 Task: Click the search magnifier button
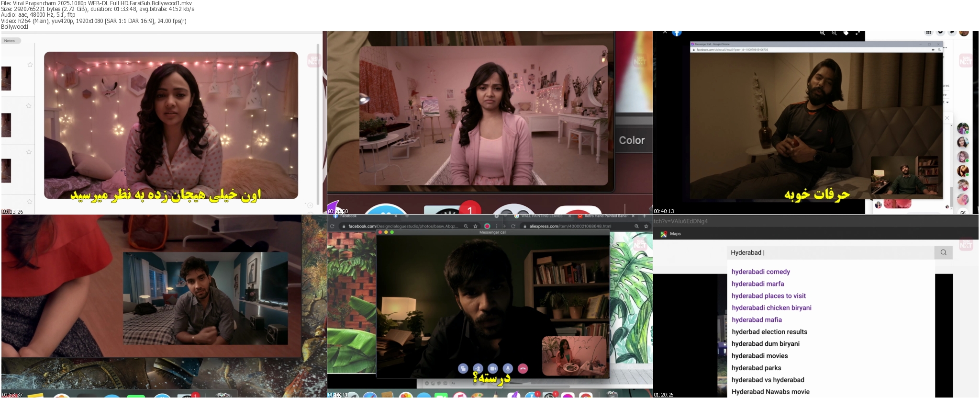pyautogui.click(x=943, y=252)
